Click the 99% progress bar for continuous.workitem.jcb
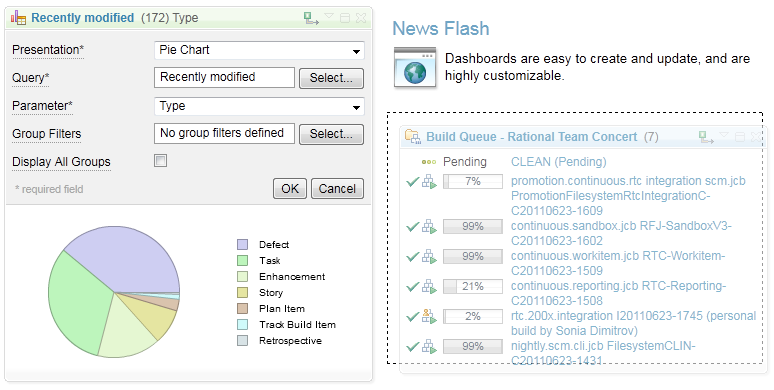Screen dimensions: 774x390 tap(473, 257)
